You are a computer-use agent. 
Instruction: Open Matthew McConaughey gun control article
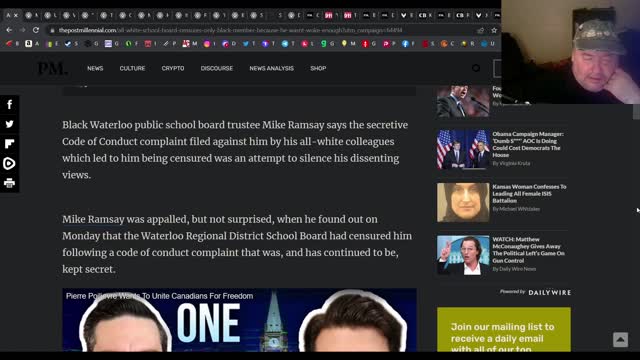click(528, 250)
